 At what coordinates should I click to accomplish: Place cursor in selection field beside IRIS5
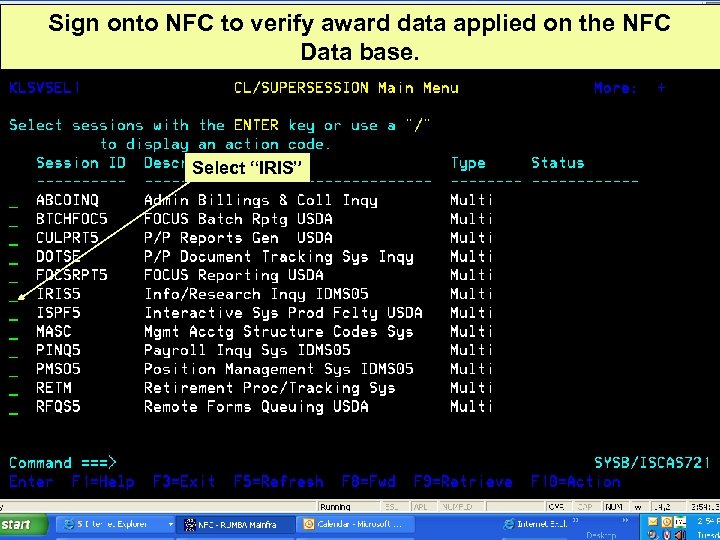[x=13, y=300]
